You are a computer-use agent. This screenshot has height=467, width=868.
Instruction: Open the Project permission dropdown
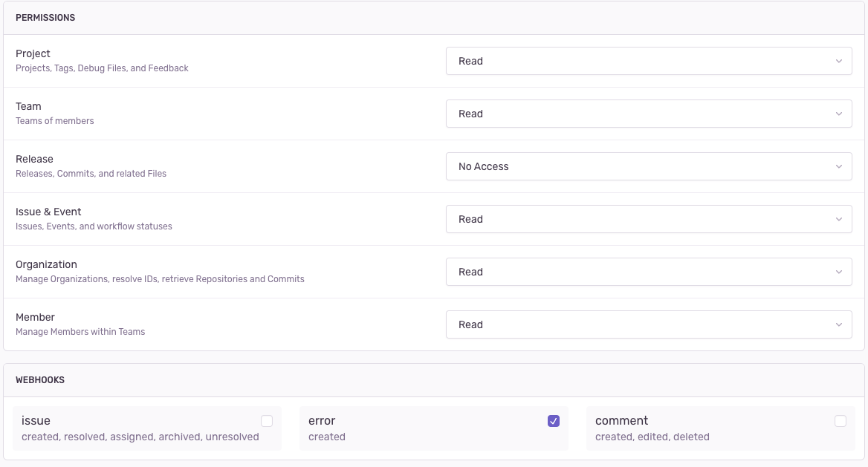tap(648, 61)
